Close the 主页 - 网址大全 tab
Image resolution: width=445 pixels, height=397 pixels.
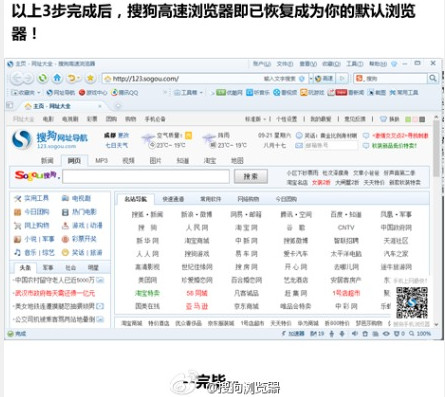coord(100,106)
